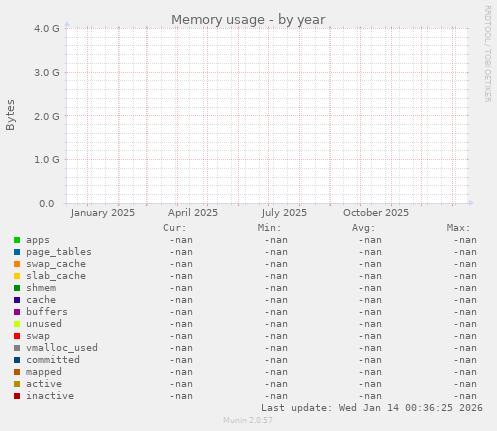The width and height of the screenshot is (497, 431).
Task: Click the 'mapped' legend label
Action: pos(44,372)
